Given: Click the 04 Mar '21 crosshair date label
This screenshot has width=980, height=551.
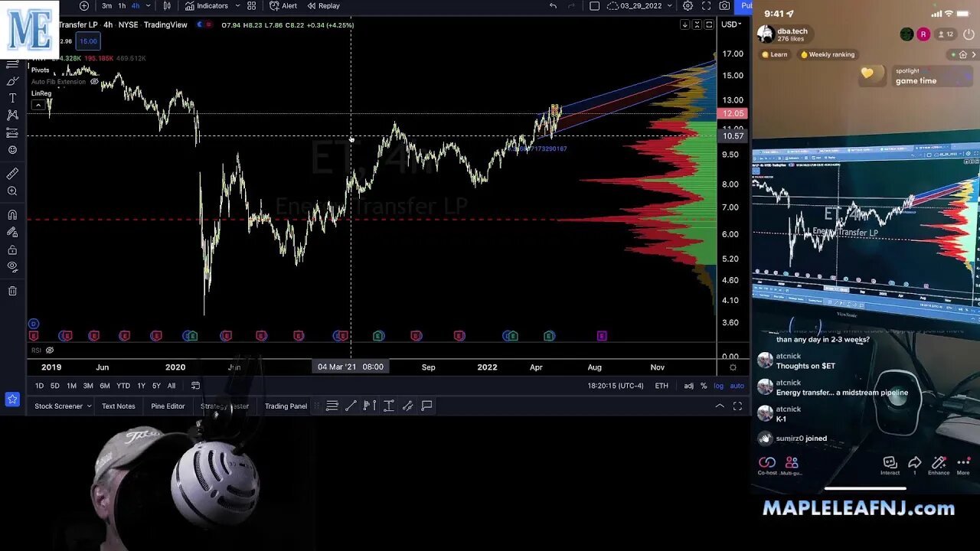Looking at the screenshot, I should 351,367.
